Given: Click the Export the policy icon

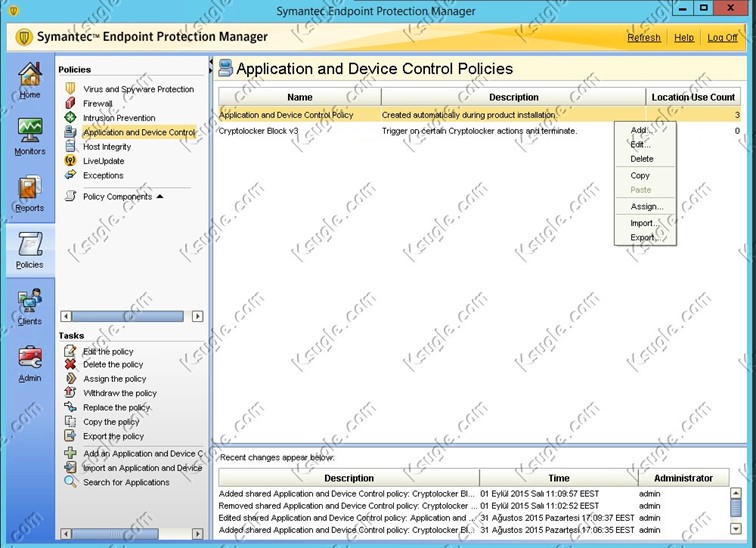Looking at the screenshot, I should (70, 435).
